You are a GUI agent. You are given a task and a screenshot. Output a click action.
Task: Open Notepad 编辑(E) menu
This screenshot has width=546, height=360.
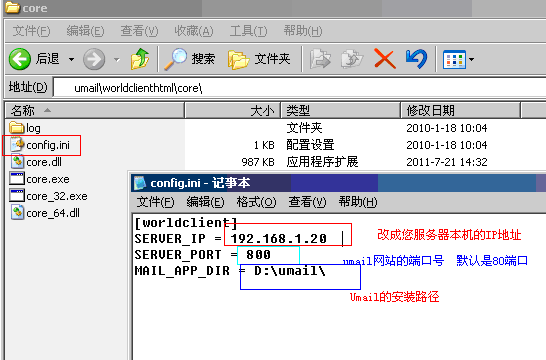[x=205, y=202]
